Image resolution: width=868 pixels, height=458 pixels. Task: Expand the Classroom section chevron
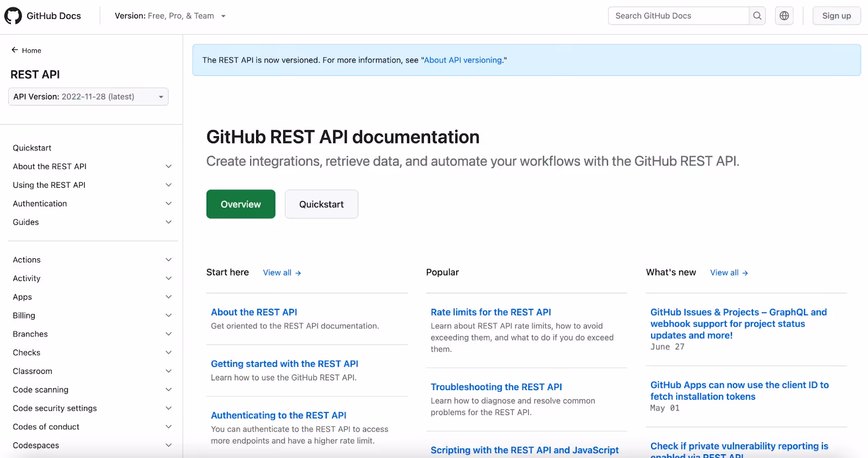[169, 371]
